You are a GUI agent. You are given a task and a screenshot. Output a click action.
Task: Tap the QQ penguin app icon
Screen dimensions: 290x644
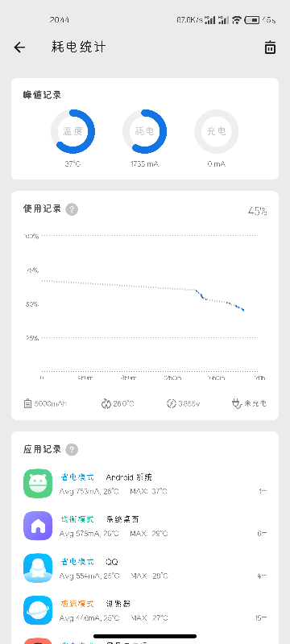[38, 568]
